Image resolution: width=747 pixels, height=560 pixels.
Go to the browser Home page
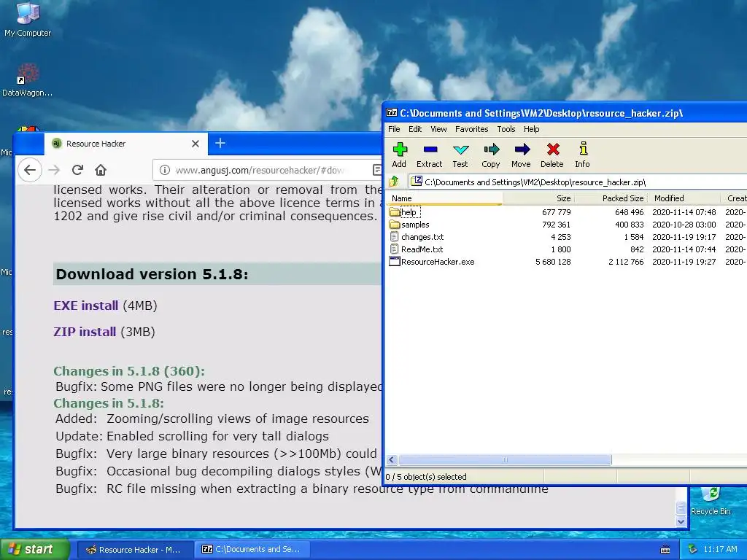click(101, 170)
